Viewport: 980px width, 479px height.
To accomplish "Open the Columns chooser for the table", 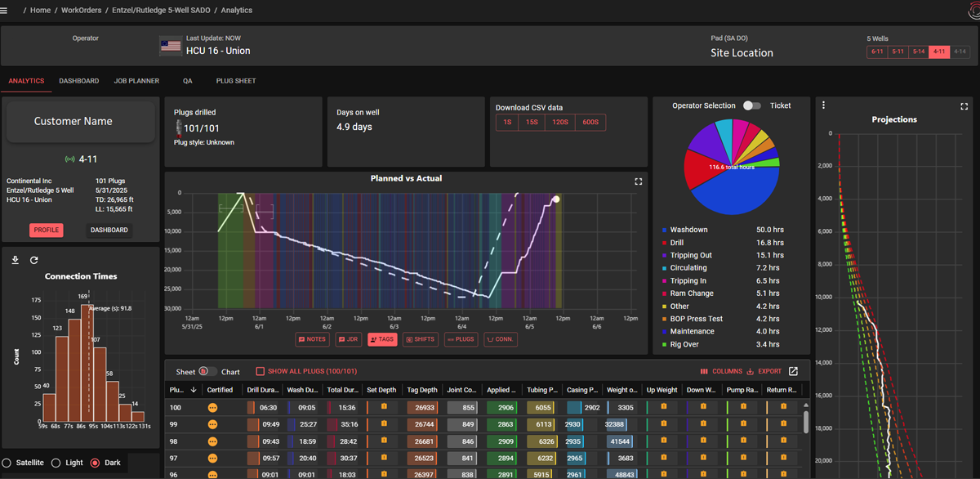I will click(721, 371).
